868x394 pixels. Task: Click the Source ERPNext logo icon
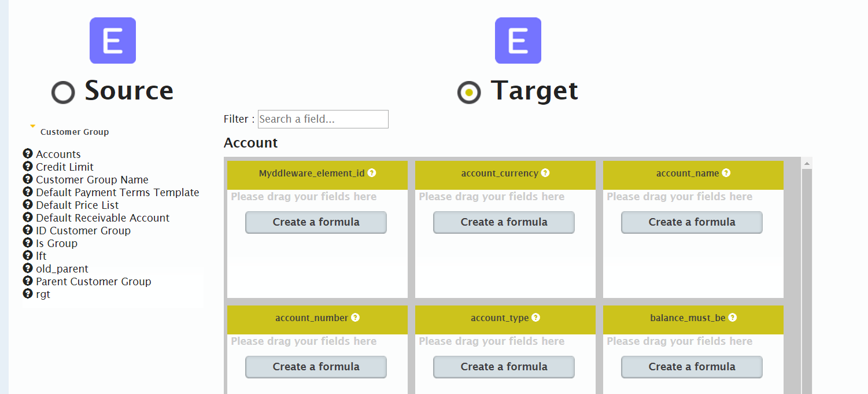pos(112,40)
